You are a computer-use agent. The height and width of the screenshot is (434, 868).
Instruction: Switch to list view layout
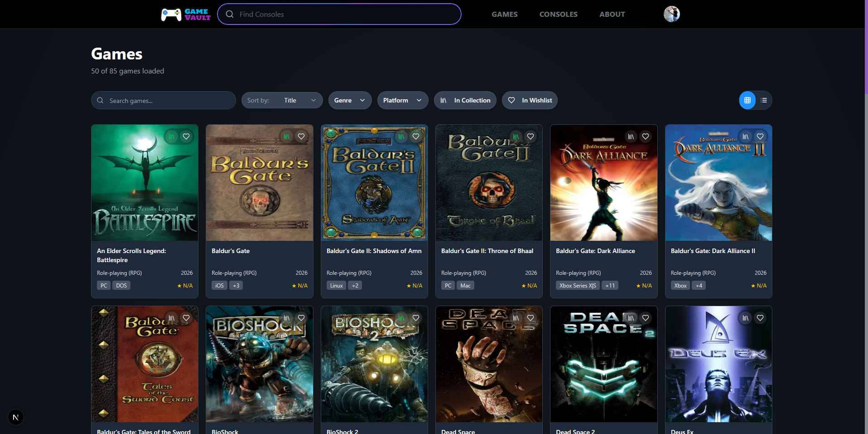763,100
